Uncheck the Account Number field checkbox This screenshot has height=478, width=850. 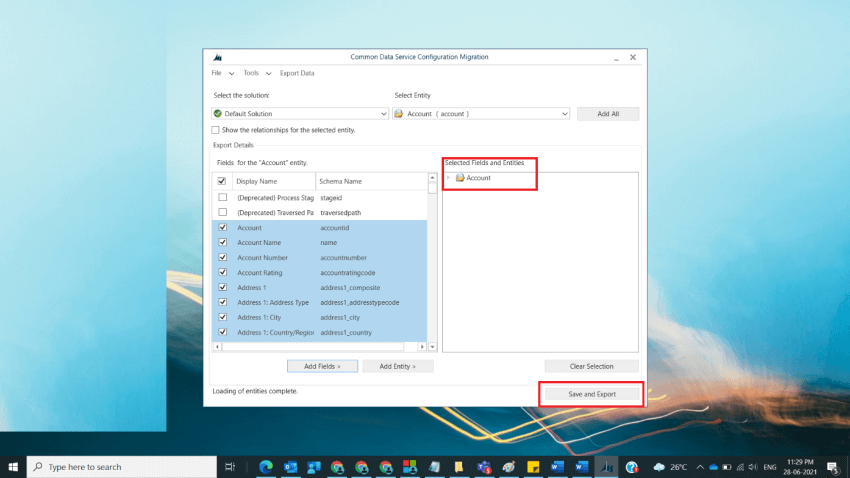[x=223, y=257]
